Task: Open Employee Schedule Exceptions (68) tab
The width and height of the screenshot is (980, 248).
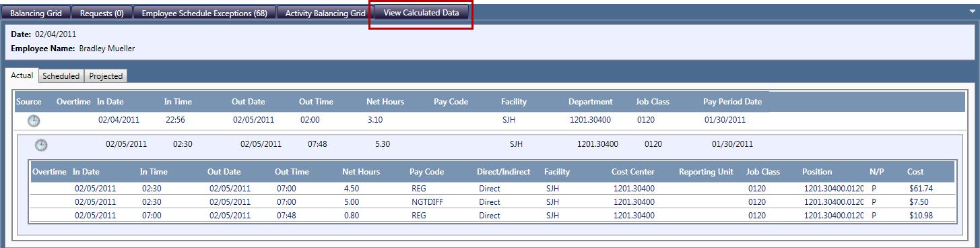Action: (x=205, y=13)
